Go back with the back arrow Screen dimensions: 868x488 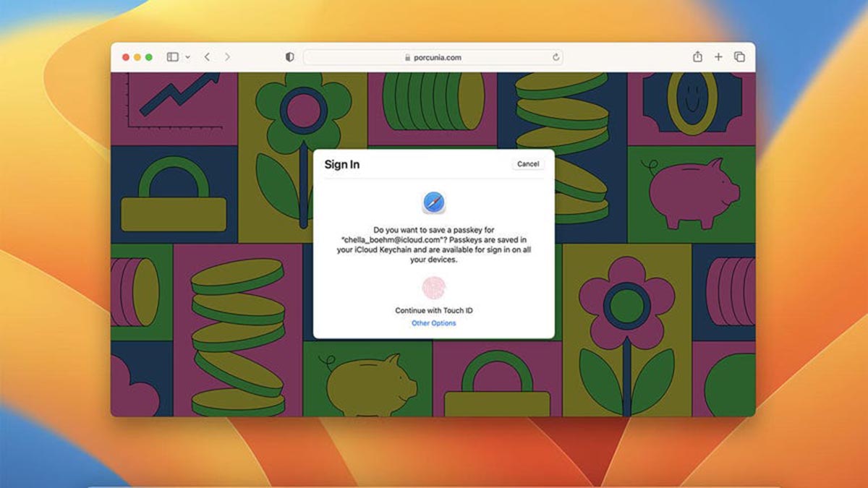tap(208, 57)
